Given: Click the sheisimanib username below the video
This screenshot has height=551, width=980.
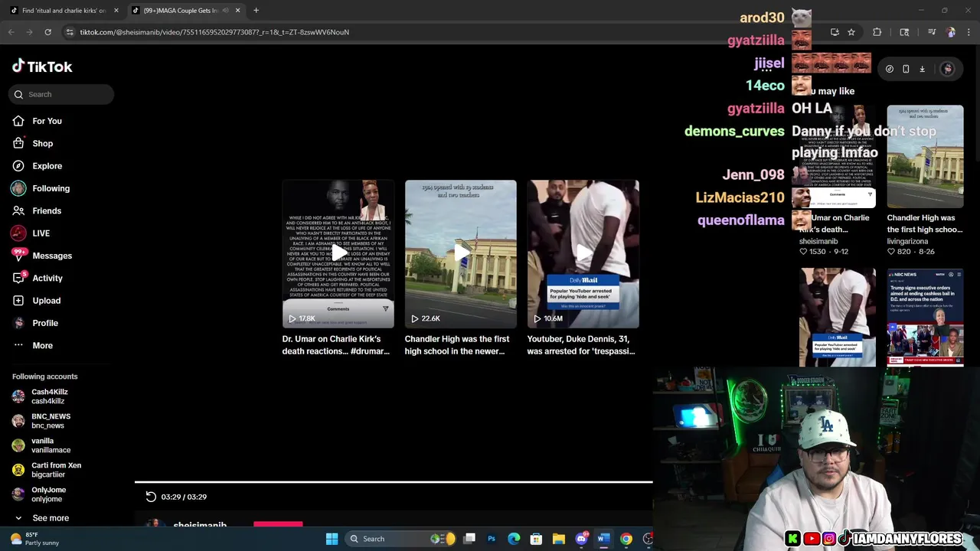Looking at the screenshot, I should tap(200, 525).
